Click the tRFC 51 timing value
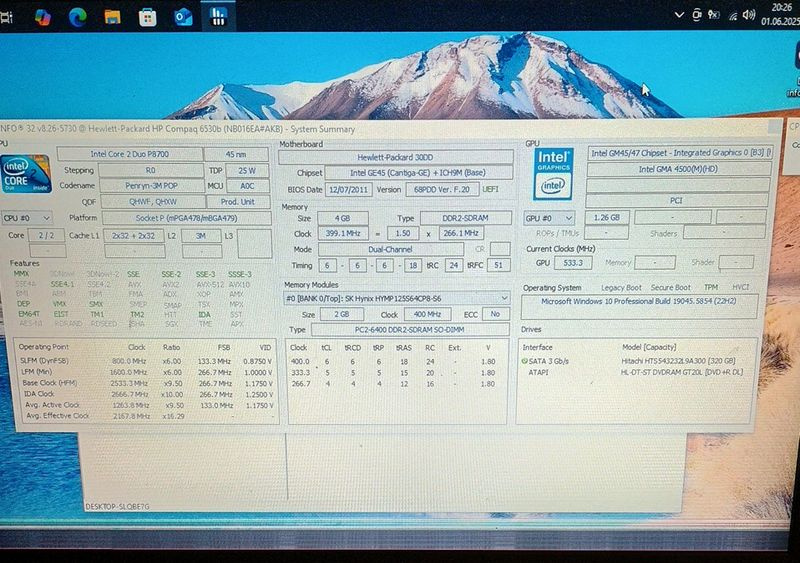The width and height of the screenshot is (800, 563). pyautogui.click(x=498, y=265)
